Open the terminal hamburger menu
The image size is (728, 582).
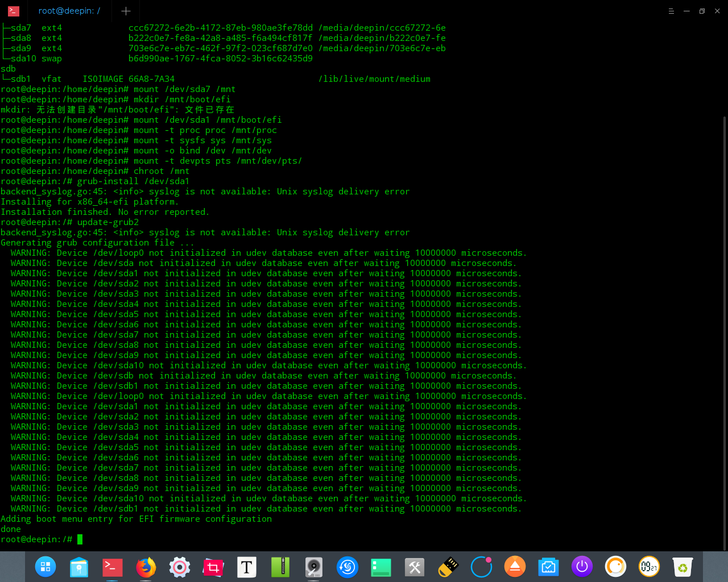(x=671, y=11)
